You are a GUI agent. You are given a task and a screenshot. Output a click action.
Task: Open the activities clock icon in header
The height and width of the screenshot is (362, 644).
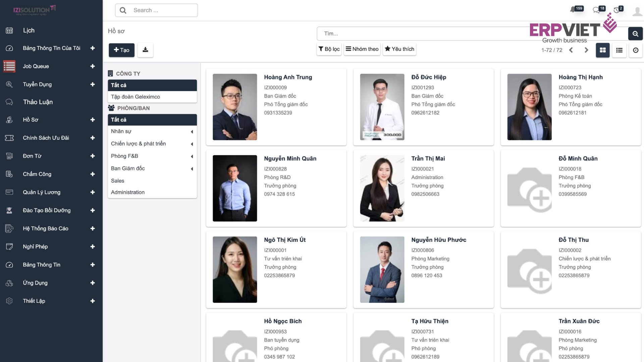pos(616,10)
